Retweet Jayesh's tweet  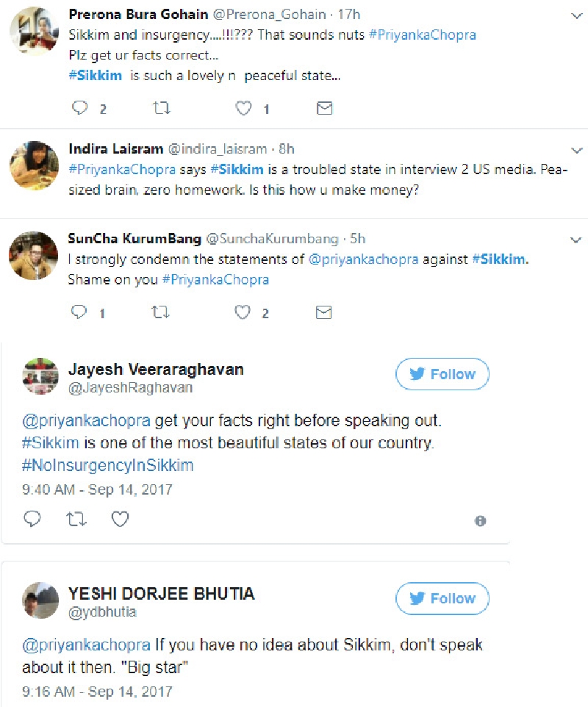click(x=76, y=519)
